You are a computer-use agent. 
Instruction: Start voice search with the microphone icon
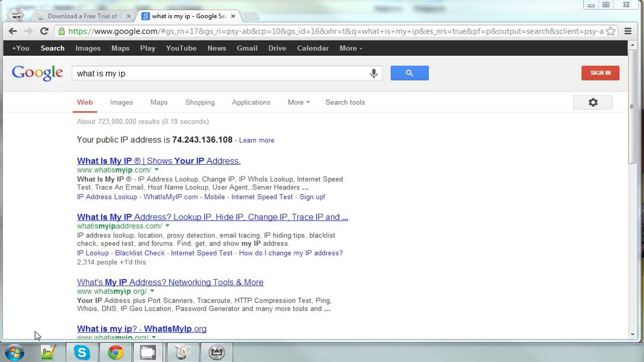point(374,73)
